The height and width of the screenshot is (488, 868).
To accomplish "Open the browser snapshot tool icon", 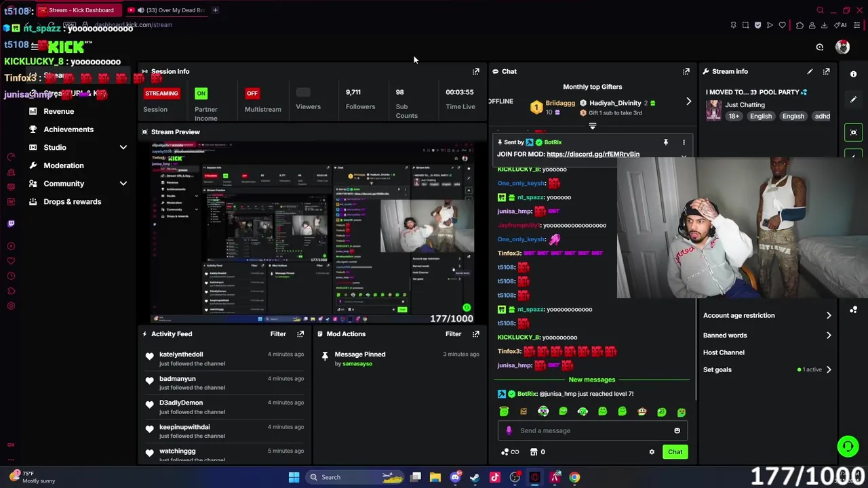I will click(x=745, y=25).
